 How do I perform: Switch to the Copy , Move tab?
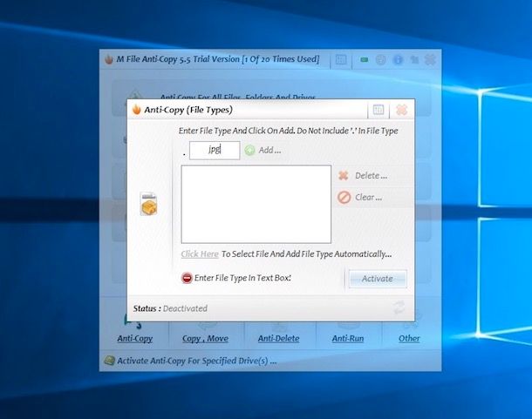[205, 338]
